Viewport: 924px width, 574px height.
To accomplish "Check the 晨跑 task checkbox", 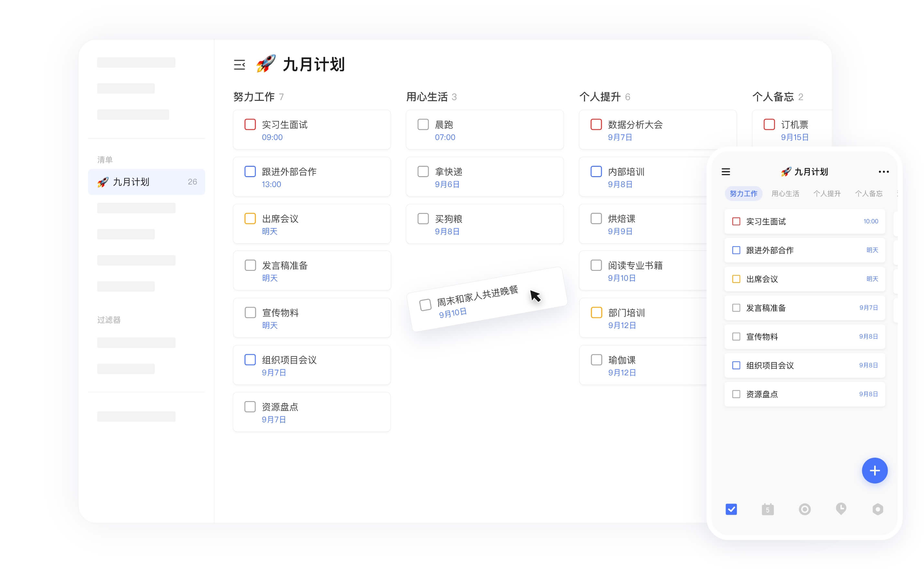I will click(423, 124).
